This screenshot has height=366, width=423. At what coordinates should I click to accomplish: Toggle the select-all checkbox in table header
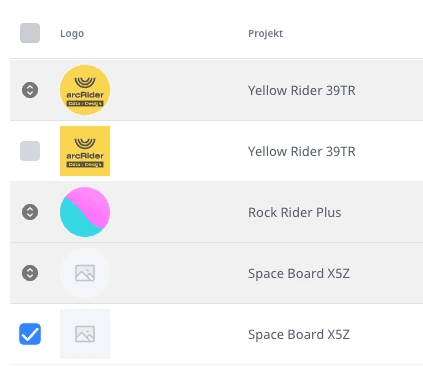pyautogui.click(x=30, y=33)
